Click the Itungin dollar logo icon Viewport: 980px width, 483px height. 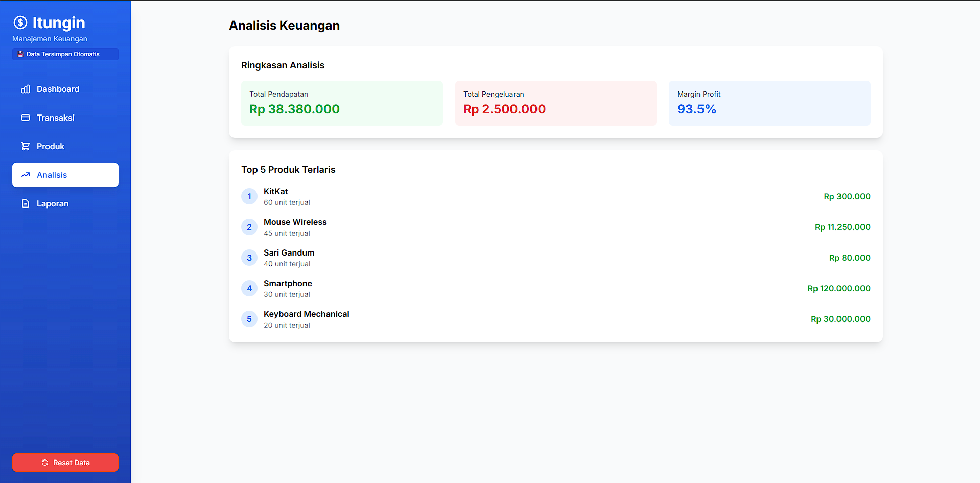pyautogui.click(x=20, y=22)
